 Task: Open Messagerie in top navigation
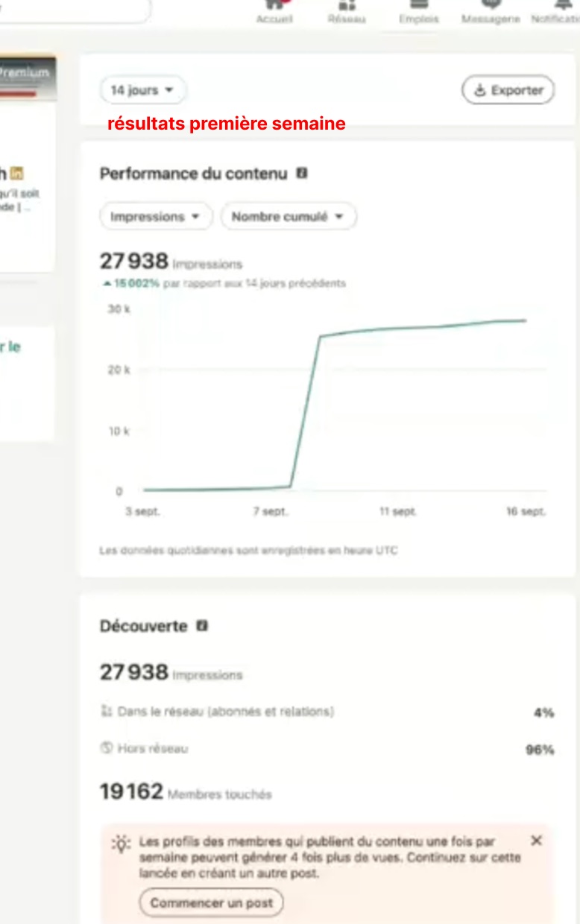point(491,13)
